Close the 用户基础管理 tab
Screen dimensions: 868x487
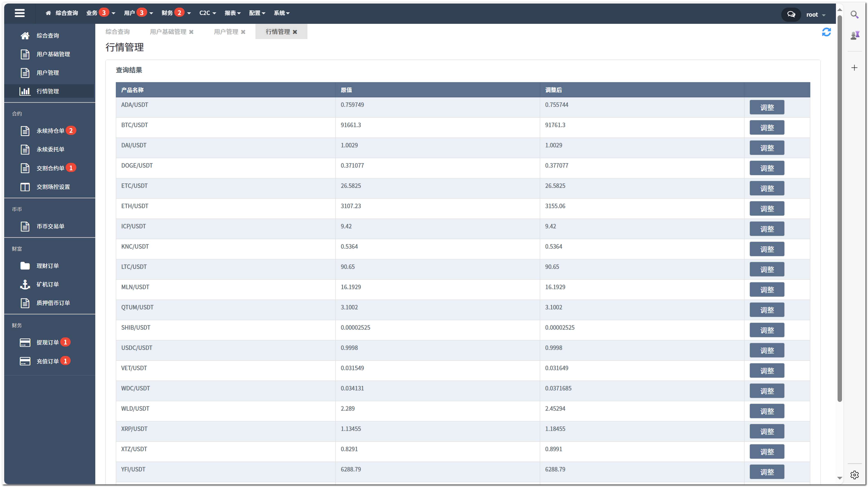point(191,32)
